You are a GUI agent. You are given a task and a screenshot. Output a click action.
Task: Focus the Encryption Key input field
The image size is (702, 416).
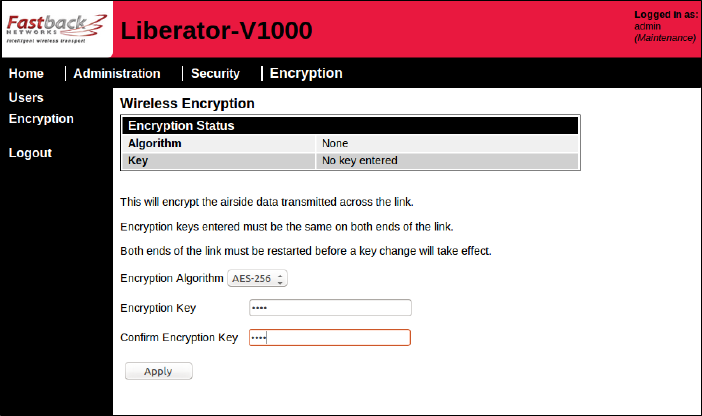[x=330, y=308]
